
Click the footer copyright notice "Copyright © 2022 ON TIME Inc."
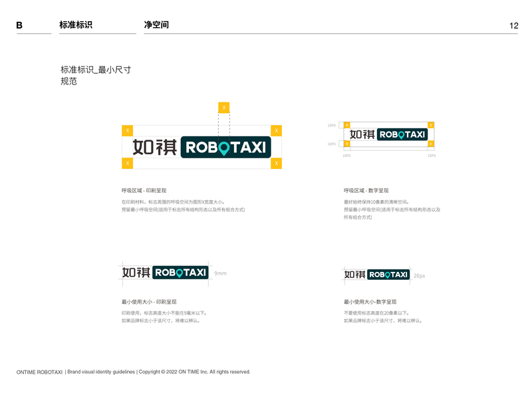pos(173,372)
